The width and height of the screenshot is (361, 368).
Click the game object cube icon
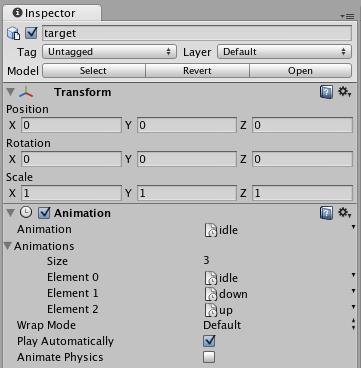pyautogui.click(x=14, y=33)
